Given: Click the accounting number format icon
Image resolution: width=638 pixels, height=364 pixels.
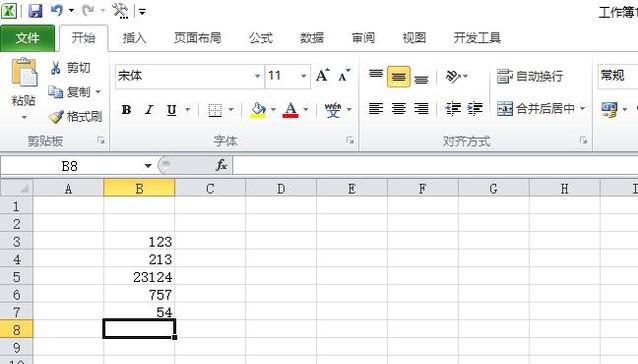Looking at the screenshot, I should (x=609, y=109).
